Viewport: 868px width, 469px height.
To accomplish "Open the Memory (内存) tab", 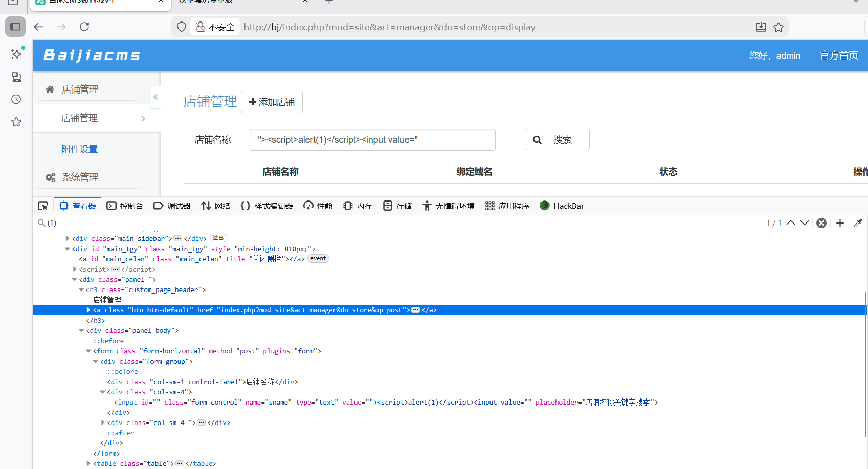I will click(358, 206).
